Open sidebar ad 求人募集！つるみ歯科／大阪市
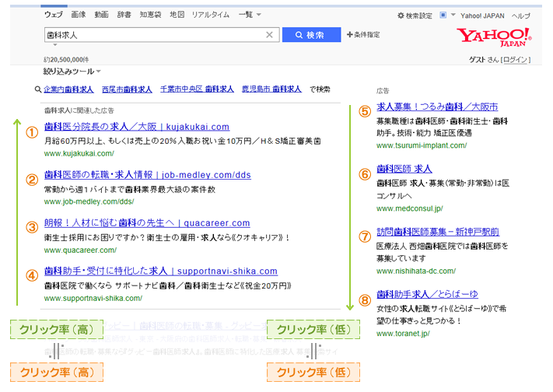Viewport: 553px width, 392px height. pyautogui.click(x=437, y=107)
